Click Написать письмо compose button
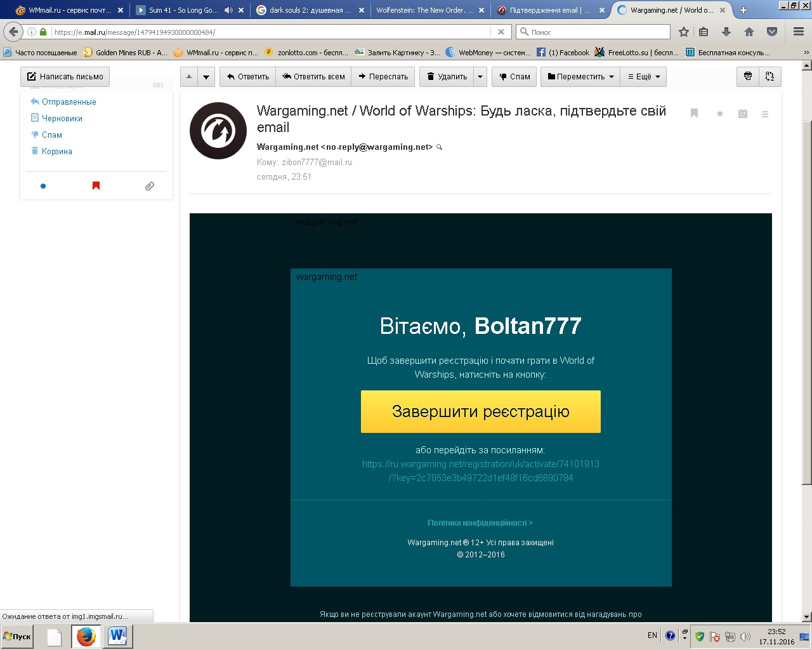Viewport: 812px width, 650px height. click(x=65, y=76)
